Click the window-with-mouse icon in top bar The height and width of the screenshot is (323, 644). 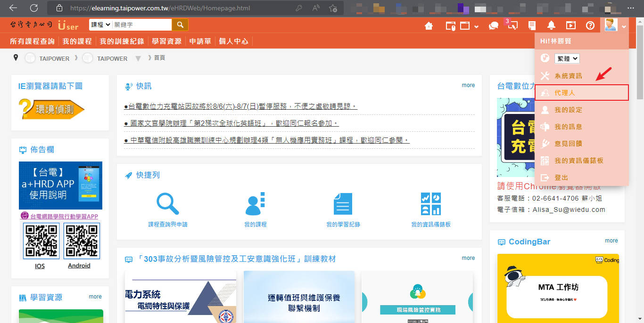pos(450,25)
